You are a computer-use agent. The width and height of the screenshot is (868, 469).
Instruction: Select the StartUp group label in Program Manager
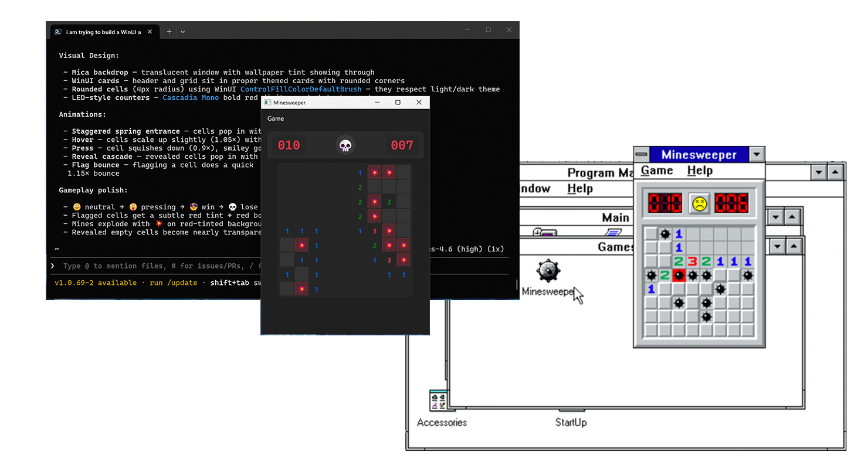coord(571,422)
